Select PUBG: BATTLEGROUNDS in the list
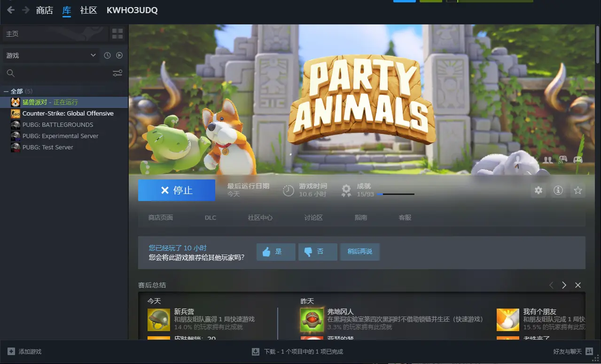 (x=64, y=124)
